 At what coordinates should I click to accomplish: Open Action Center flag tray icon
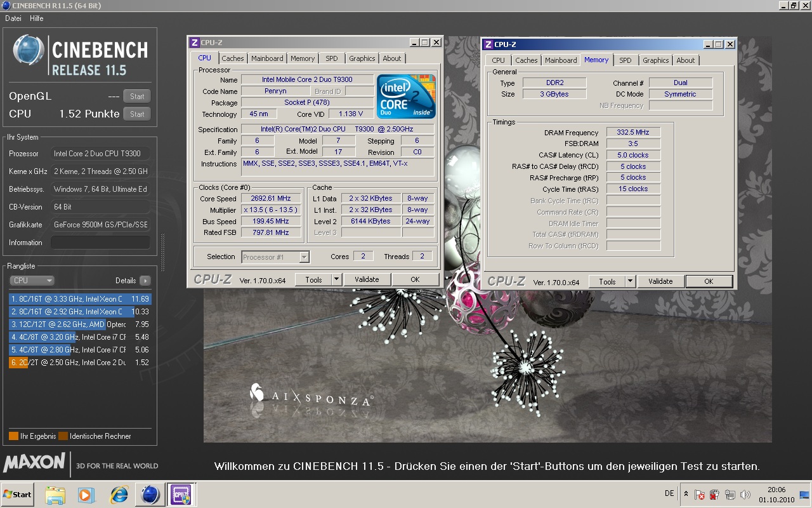[x=700, y=495]
